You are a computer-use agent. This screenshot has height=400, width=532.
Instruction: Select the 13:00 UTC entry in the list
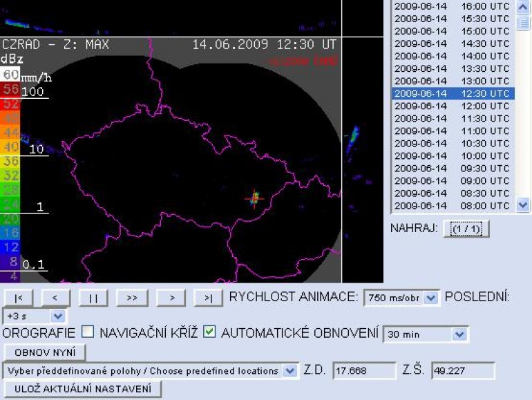pyautogui.click(x=453, y=81)
